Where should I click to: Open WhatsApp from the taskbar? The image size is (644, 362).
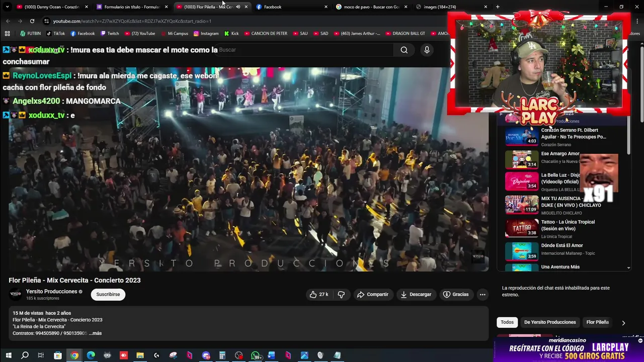pos(256,355)
